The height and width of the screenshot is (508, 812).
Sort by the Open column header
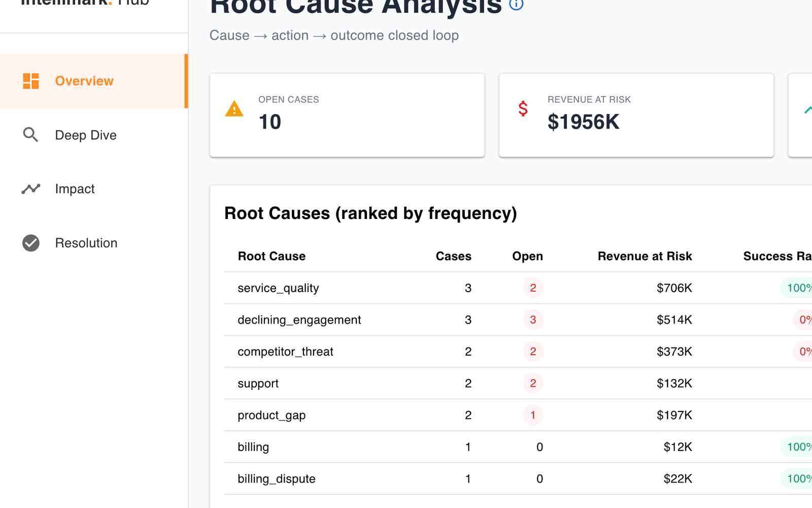tap(527, 256)
